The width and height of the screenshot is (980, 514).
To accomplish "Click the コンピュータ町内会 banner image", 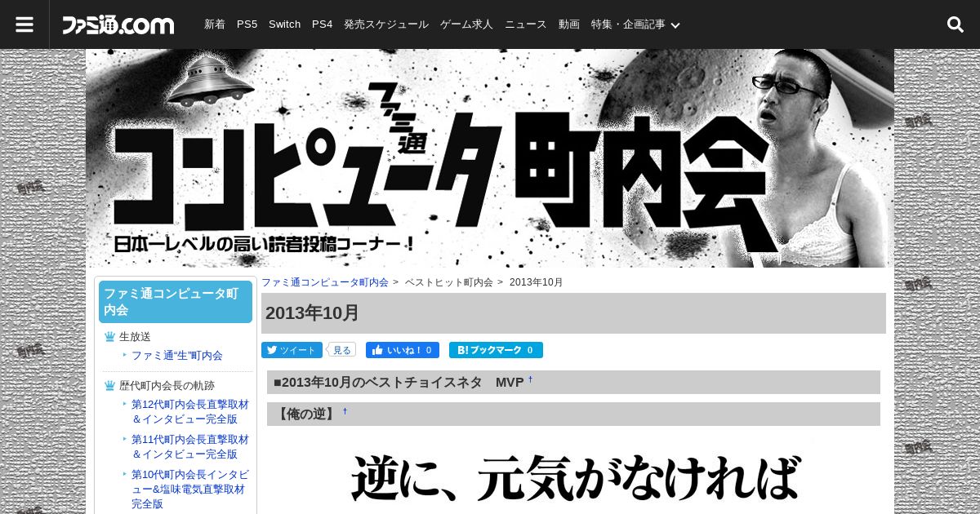I will click(490, 158).
